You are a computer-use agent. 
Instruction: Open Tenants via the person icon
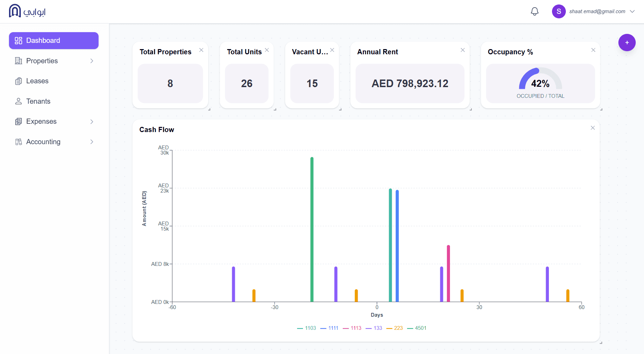tap(18, 101)
